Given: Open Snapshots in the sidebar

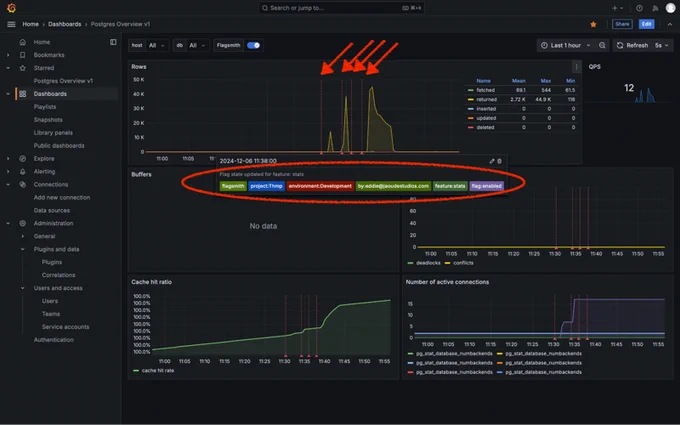Looking at the screenshot, I should [x=48, y=120].
